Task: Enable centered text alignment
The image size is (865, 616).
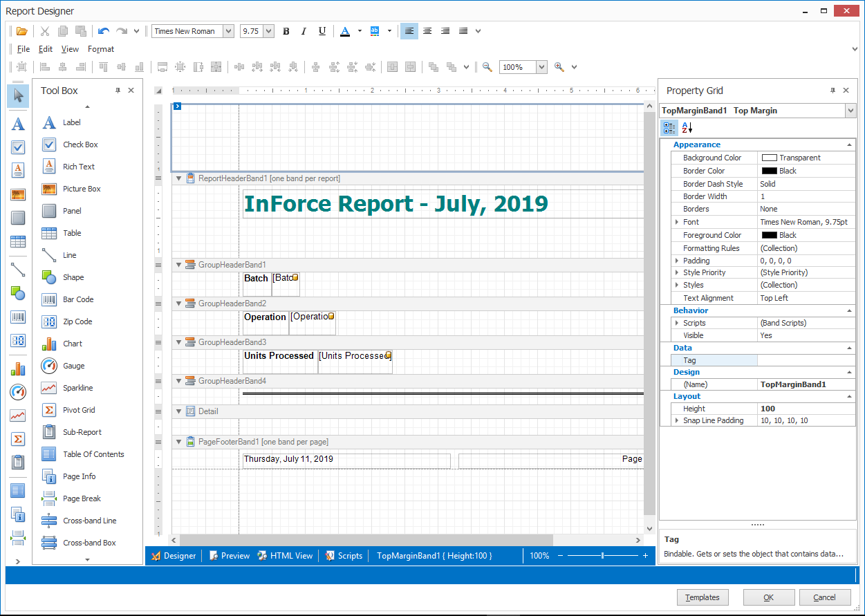Action: (427, 31)
